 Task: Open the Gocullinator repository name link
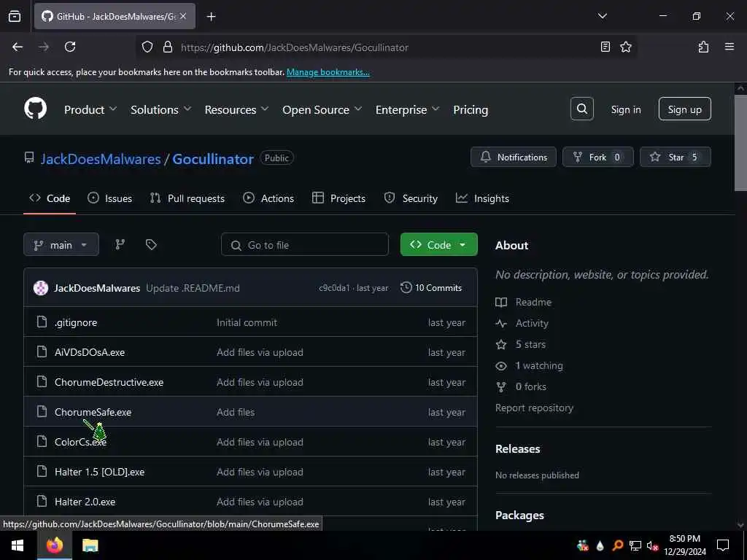[212, 158]
